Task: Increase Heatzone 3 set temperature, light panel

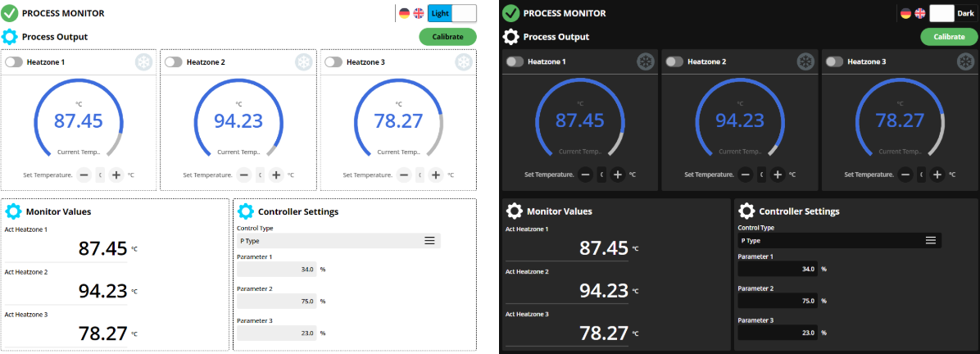Action: [x=436, y=175]
